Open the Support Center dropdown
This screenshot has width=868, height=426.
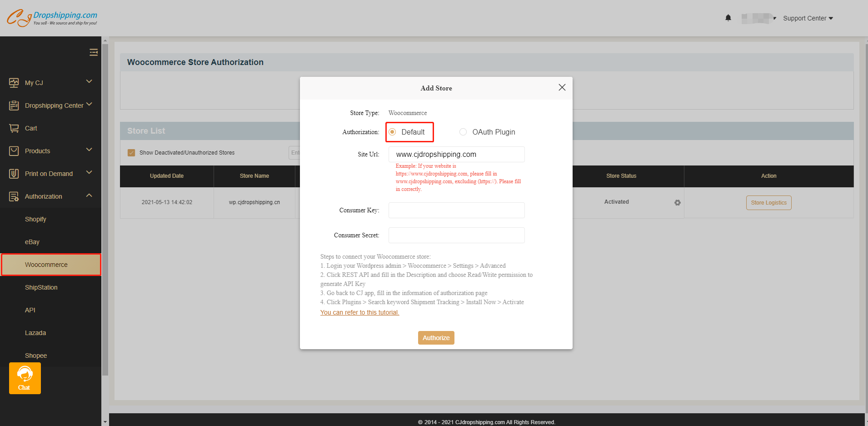click(x=808, y=18)
